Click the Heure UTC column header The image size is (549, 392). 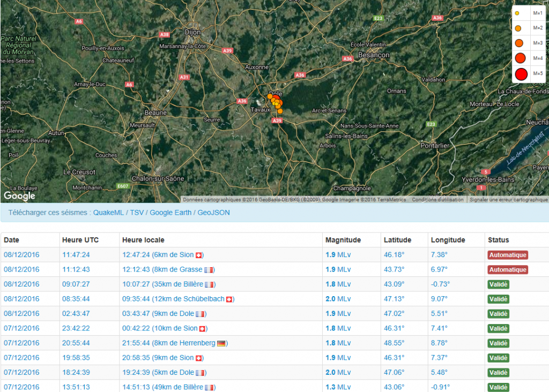pyautogui.click(x=80, y=240)
